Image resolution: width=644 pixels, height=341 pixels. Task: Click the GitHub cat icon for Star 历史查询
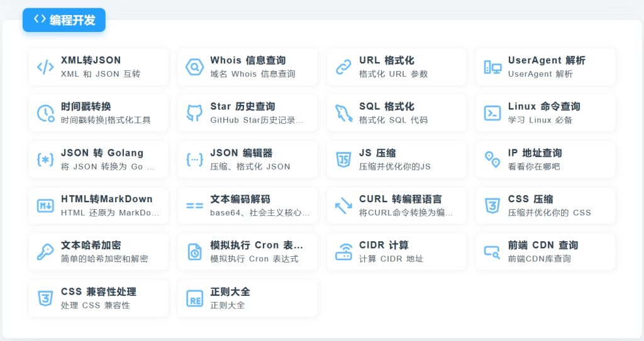pos(194,113)
